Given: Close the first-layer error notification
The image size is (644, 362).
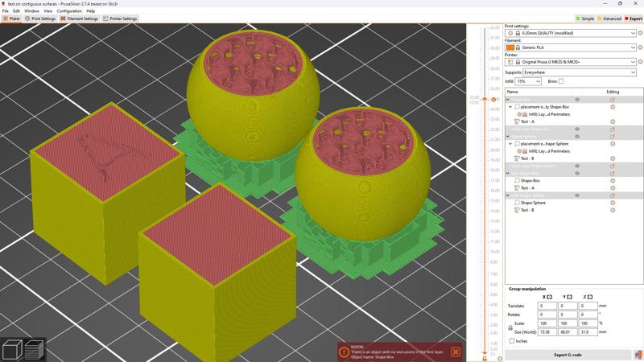Looking at the screenshot, I should click(456, 352).
